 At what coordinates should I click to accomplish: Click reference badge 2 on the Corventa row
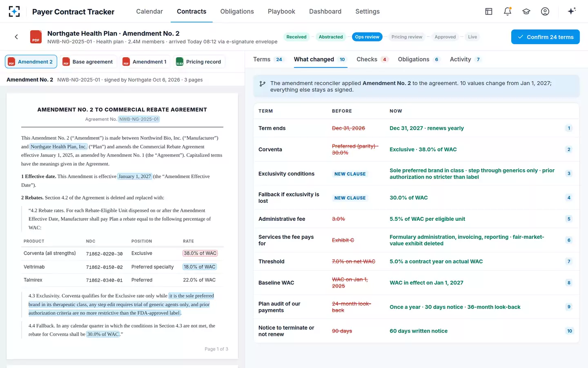(569, 149)
